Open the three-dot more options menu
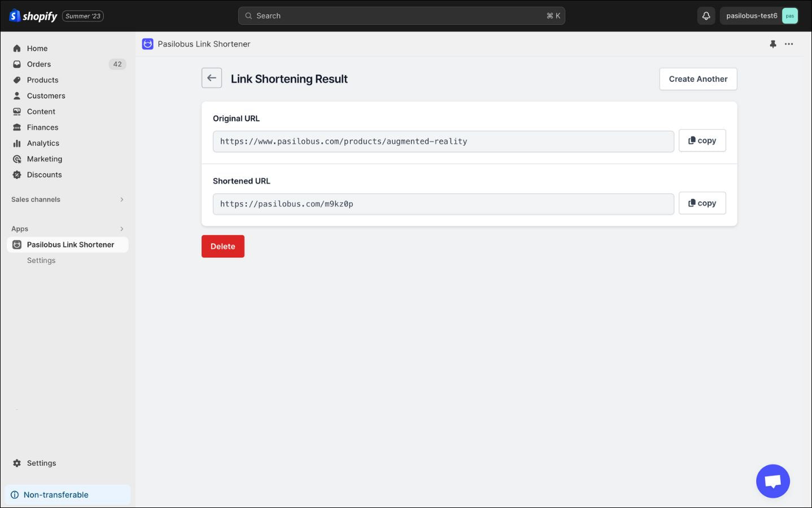The width and height of the screenshot is (812, 508). [x=789, y=44]
